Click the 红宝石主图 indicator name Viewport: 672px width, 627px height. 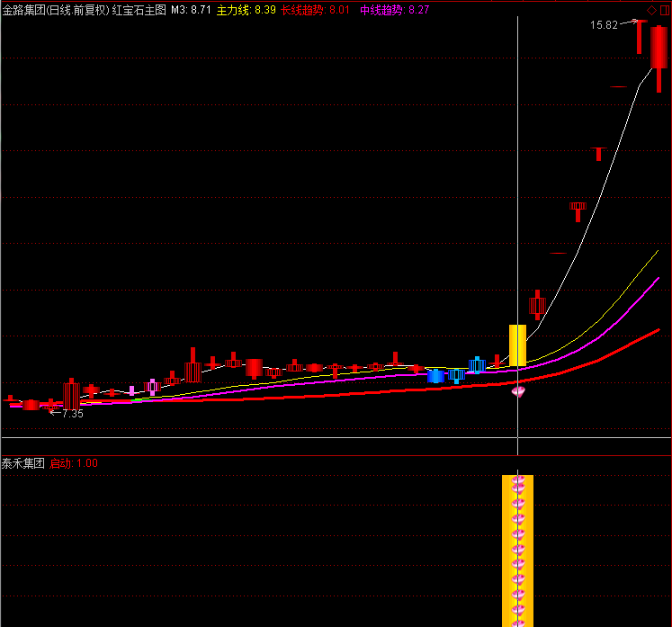pyautogui.click(x=139, y=11)
